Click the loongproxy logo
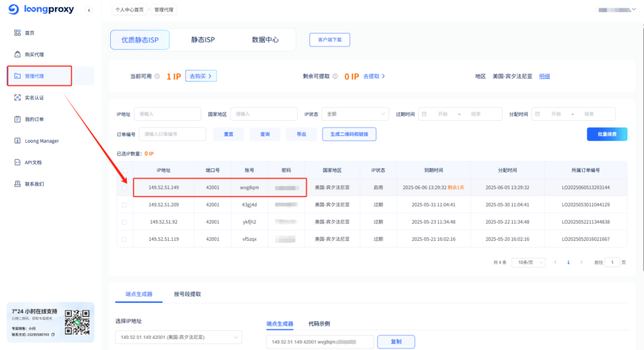This screenshot has height=350, width=644. (x=41, y=9)
